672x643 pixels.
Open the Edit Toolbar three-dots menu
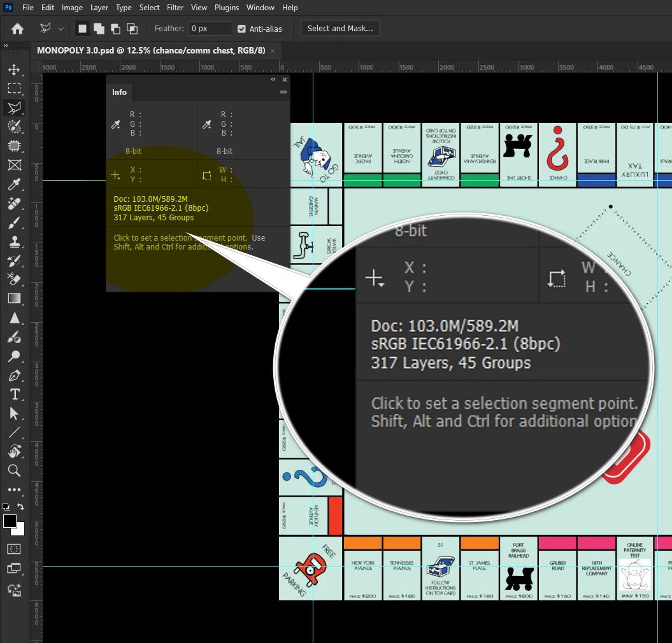click(14, 489)
